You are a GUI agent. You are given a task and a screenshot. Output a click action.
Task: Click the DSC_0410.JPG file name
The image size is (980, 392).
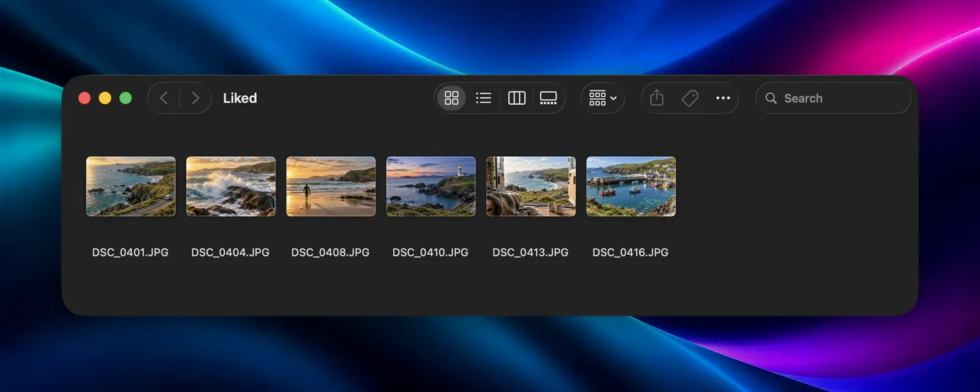[x=431, y=252]
